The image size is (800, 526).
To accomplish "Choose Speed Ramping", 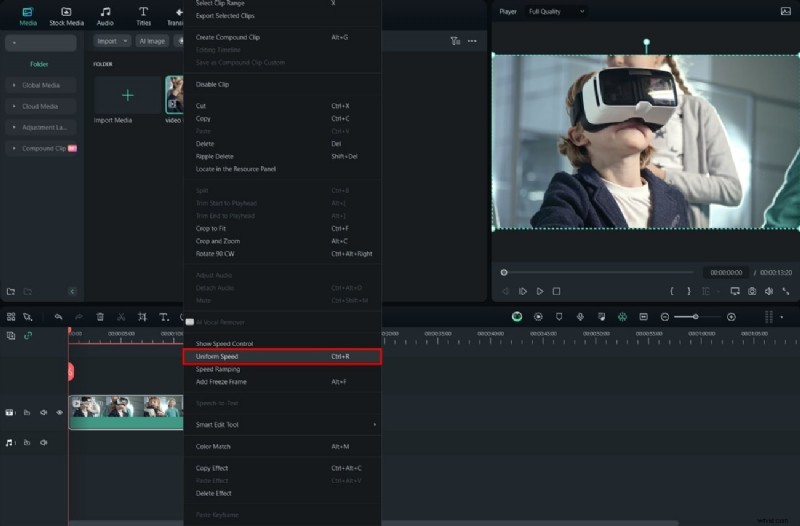I will 283,369.
